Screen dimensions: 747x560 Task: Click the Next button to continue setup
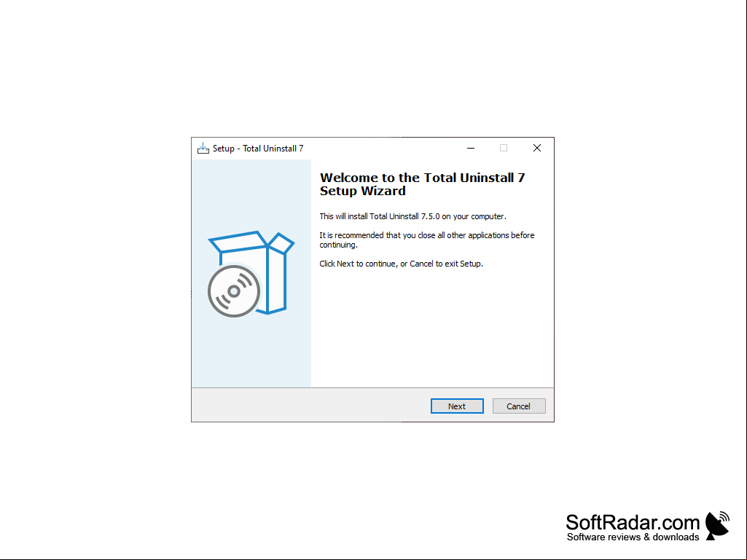457,406
